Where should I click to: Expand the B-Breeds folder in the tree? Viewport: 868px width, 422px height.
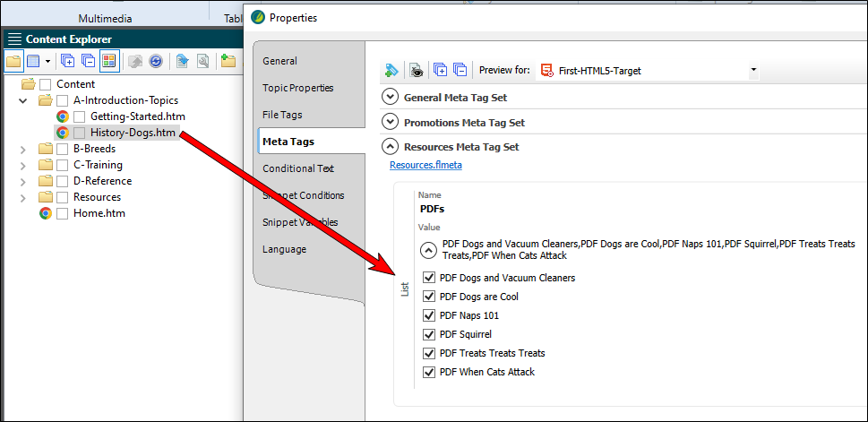(x=23, y=149)
